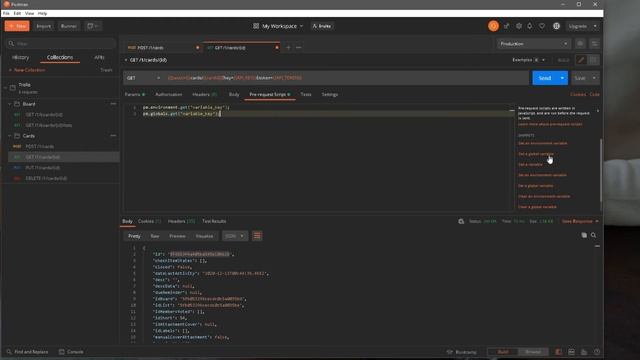
Task: Open Bootcamp in the status bar
Action: [462, 352]
